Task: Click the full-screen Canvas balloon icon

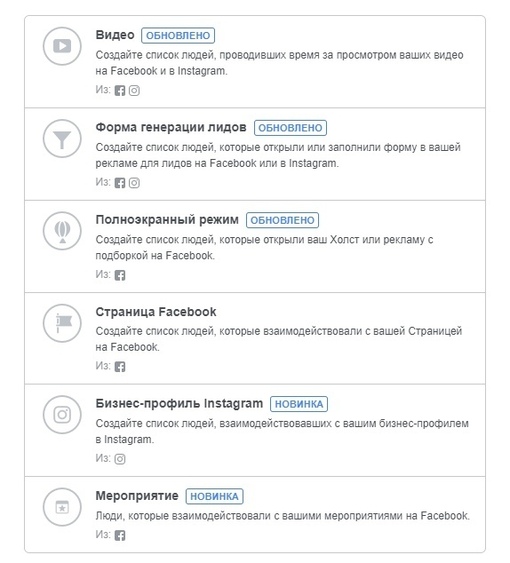Action: pyautogui.click(x=62, y=231)
